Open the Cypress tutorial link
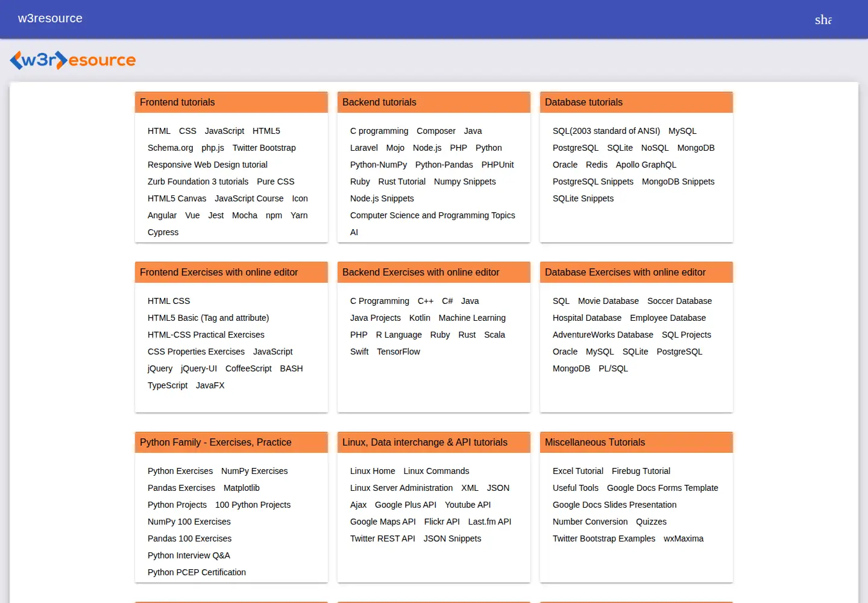This screenshot has height=603, width=868. 163,232
